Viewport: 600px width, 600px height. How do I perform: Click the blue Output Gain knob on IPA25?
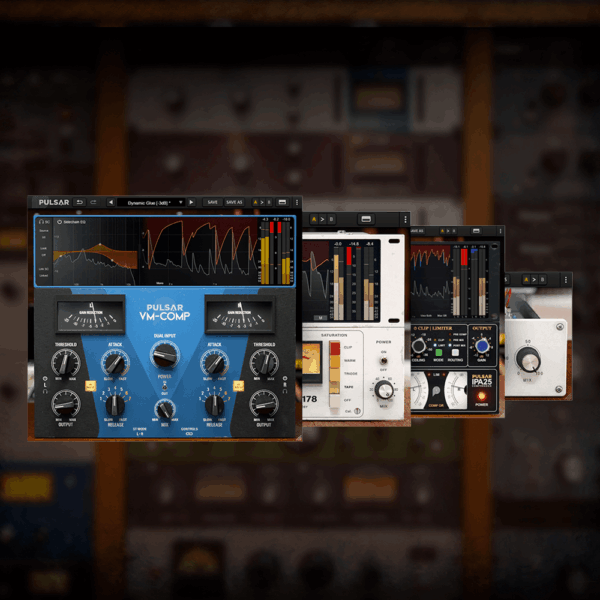pyautogui.click(x=482, y=346)
